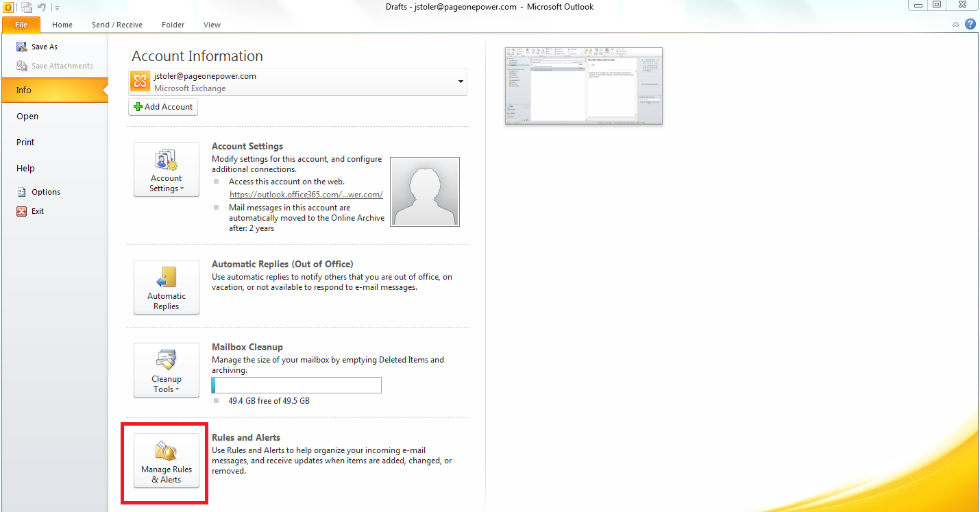The width and height of the screenshot is (980, 512).
Task: Switch to the View tab
Action: 212,25
